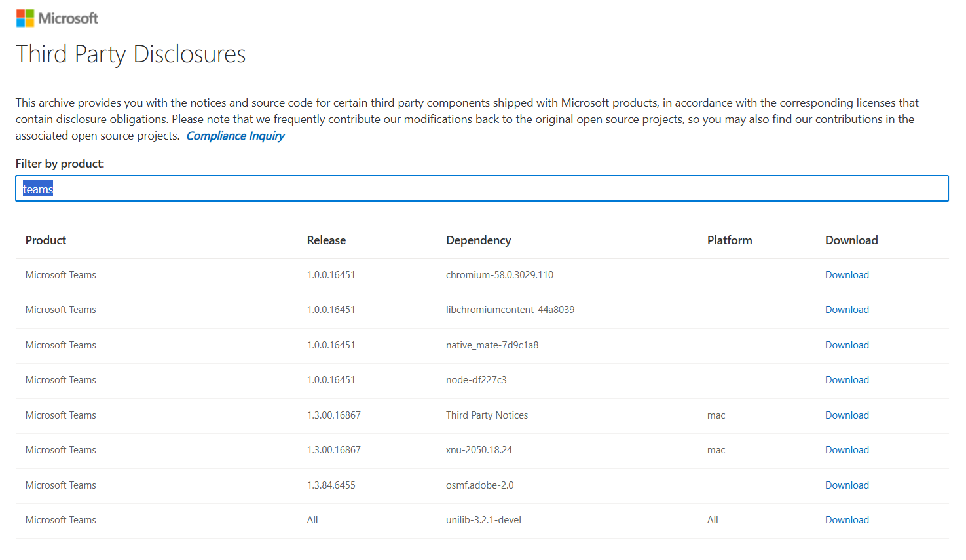Select the node-df227c3 dependency text
Viewport: 966px width, 560px height.
[476, 380]
